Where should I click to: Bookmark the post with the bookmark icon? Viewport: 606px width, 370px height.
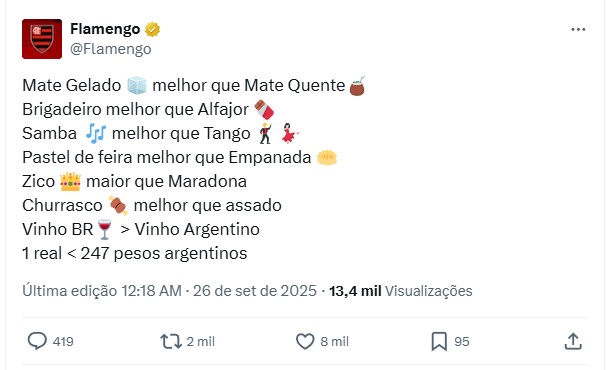[439, 341]
